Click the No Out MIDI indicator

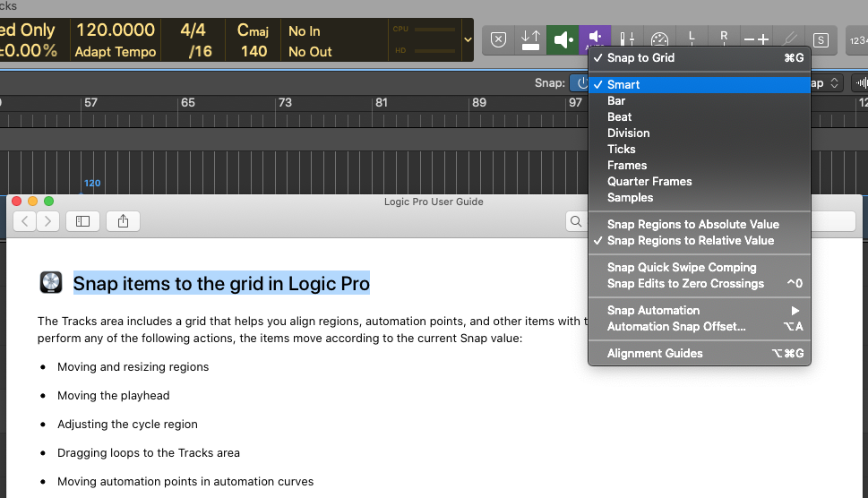[310, 51]
